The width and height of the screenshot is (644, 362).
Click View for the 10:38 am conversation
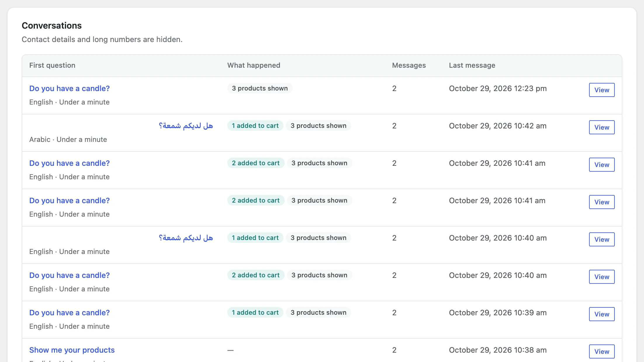click(x=602, y=351)
